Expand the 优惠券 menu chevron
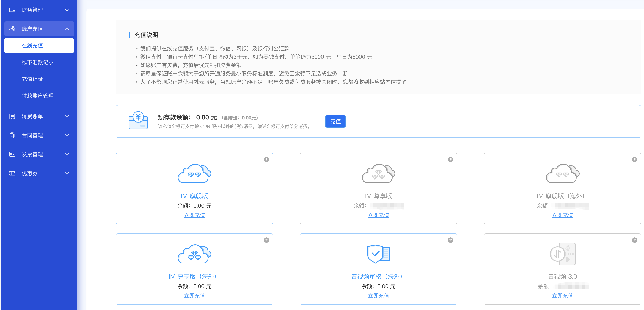The image size is (644, 310). (67, 173)
